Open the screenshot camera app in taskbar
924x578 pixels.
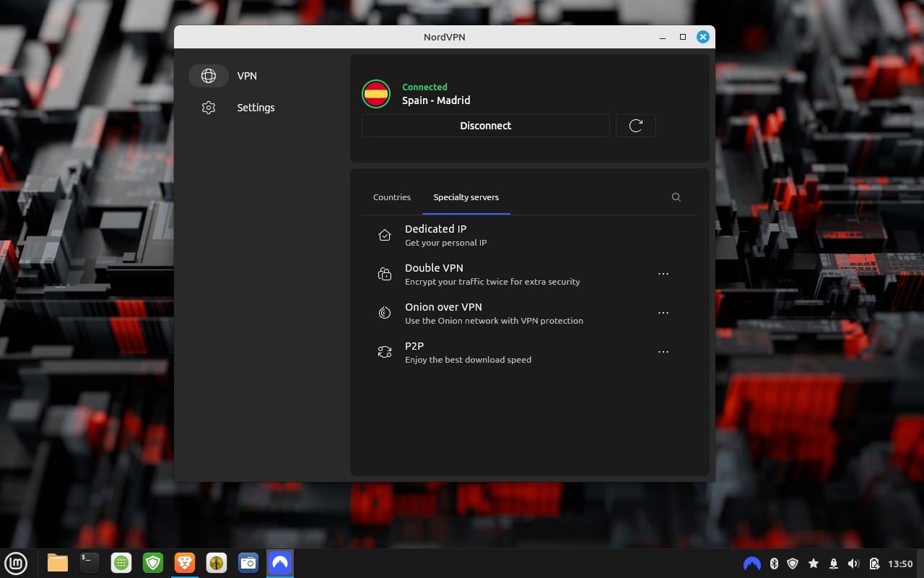point(248,563)
